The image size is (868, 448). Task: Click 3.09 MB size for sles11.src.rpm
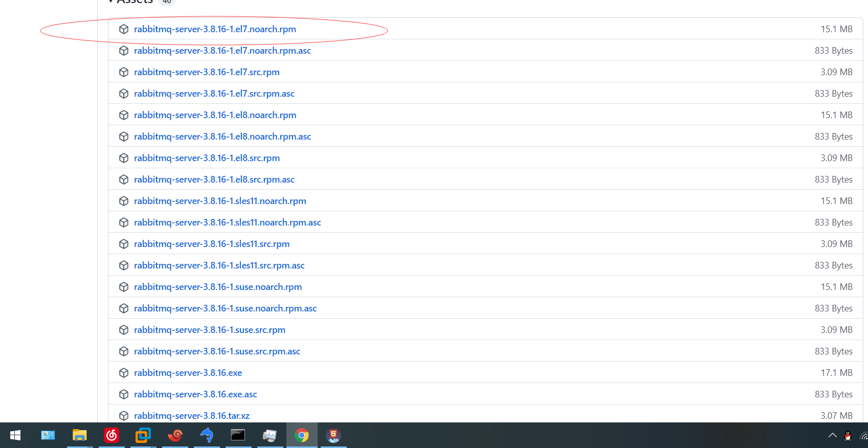pyautogui.click(x=837, y=244)
